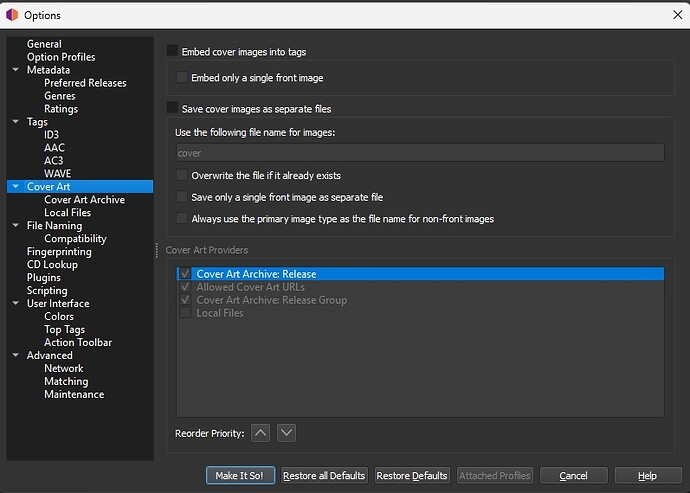The width and height of the screenshot is (690, 493).
Task: Click the cover file name input field
Action: coord(420,153)
